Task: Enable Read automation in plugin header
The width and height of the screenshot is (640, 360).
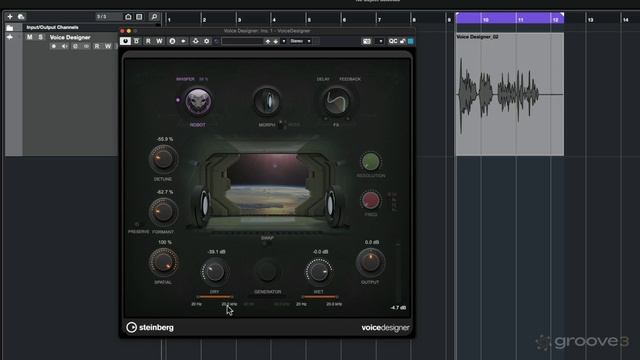Action: click(148, 41)
